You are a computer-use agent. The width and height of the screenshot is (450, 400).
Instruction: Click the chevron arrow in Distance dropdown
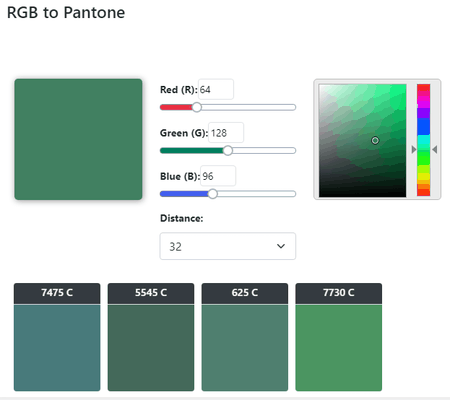click(281, 246)
